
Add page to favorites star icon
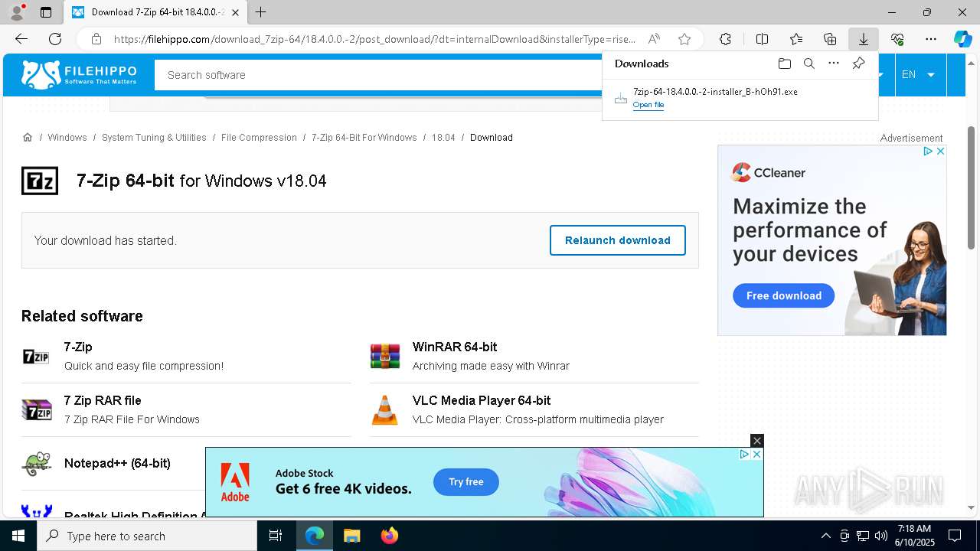tap(684, 39)
